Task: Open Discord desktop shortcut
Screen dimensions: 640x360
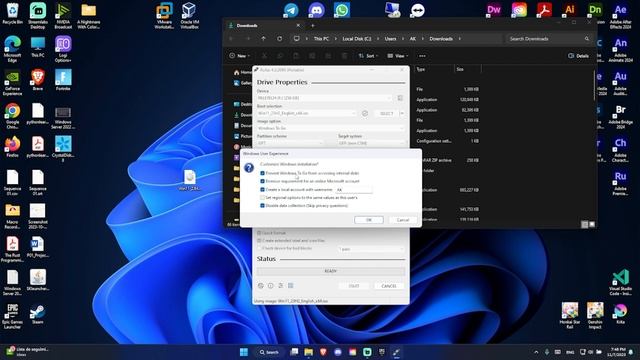Action: pyautogui.click(x=317, y=10)
